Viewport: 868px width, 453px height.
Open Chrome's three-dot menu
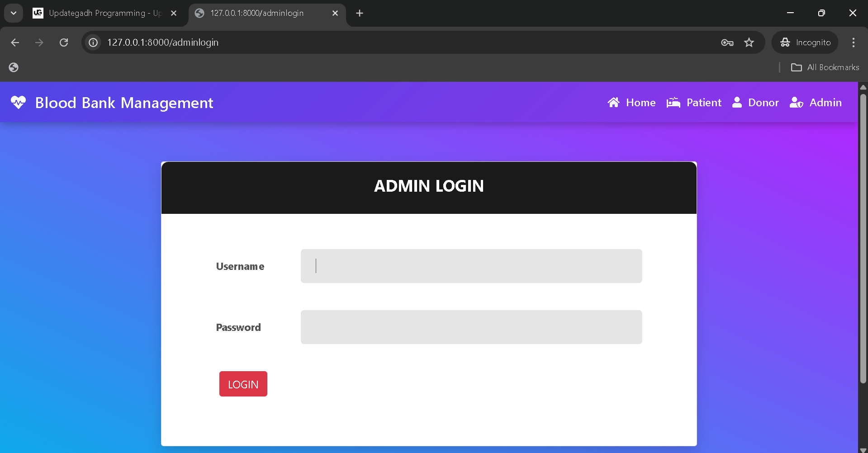pos(853,42)
